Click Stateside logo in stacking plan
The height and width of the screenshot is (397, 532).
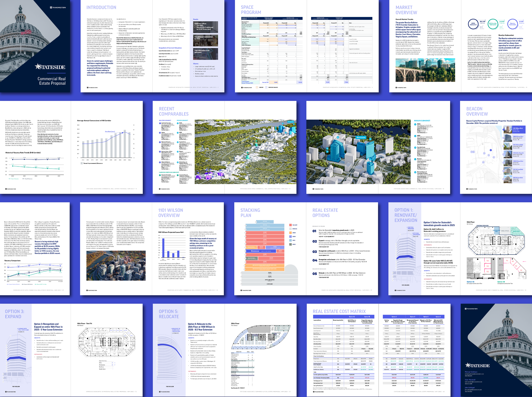click(x=255, y=251)
